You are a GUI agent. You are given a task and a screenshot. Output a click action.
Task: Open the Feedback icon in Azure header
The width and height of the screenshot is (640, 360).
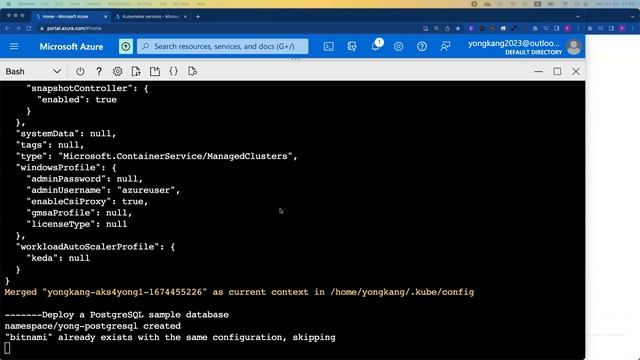coord(445,47)
